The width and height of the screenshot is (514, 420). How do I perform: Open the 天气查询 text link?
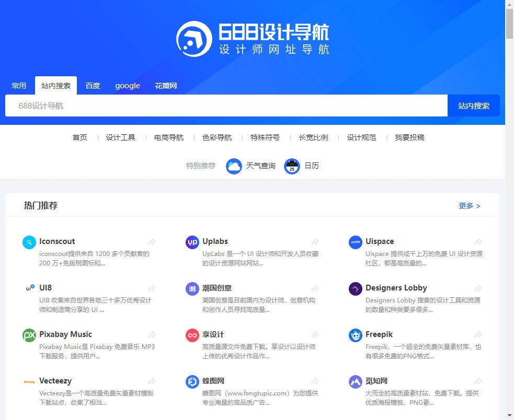tap(261, 166)
